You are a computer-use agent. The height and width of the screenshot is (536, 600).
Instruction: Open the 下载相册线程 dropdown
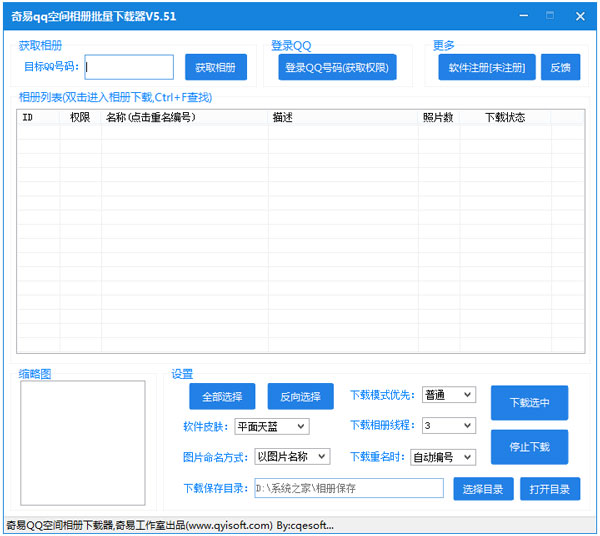coord(449,425)
